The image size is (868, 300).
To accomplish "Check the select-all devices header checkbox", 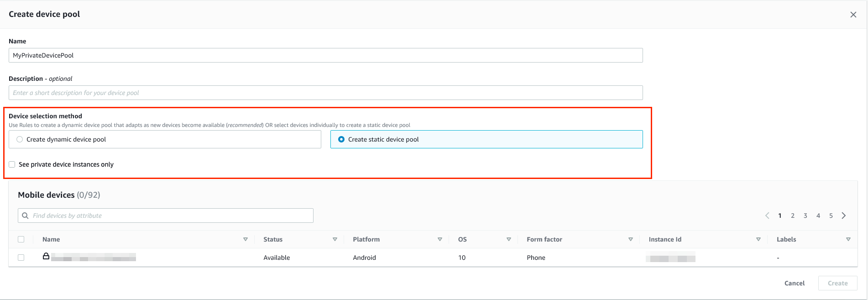I will click(x=21, y=239).
